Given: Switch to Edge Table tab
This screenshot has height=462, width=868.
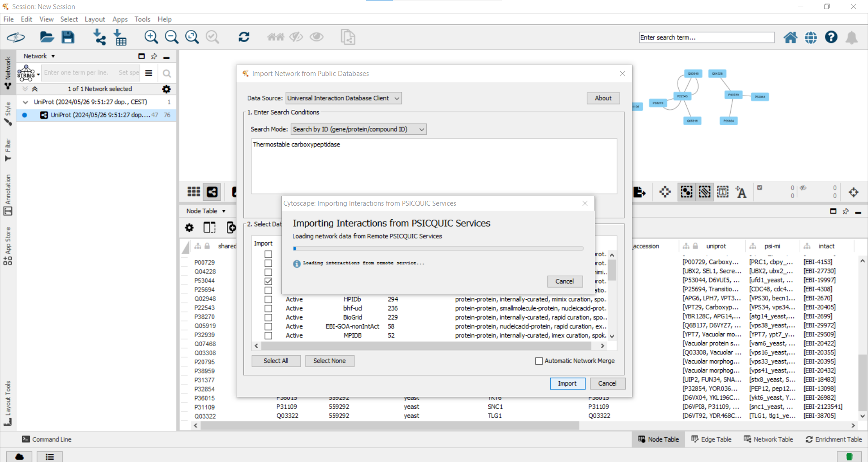Looking at the screenshot, I should tap(711, 439).
